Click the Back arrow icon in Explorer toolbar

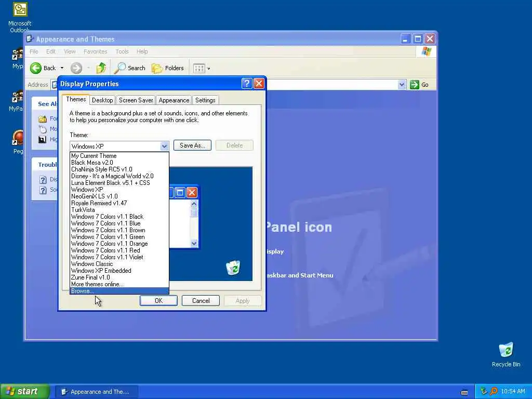tap(36, 68)
